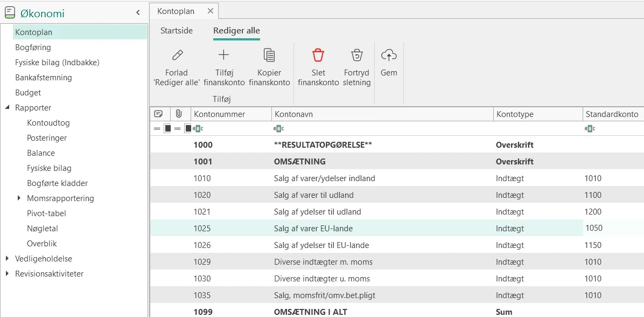Open Bogføring in the sidebar
644x317 pixels.
[x=33, y=47]
